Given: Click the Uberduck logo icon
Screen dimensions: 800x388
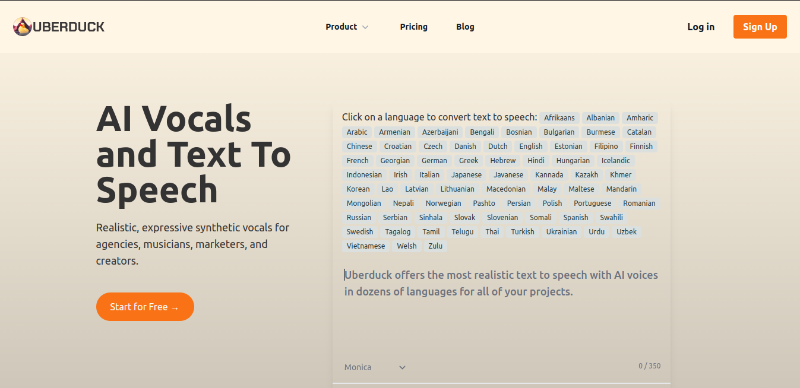Looking at the screenshot, I should click(x=22, y=27).
